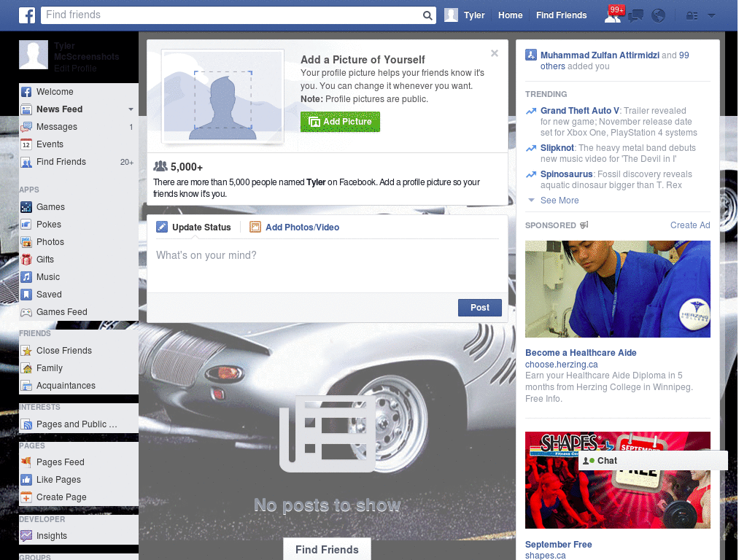
Task: Open Home in the top navigation
Action: click(x=510, y=15)
